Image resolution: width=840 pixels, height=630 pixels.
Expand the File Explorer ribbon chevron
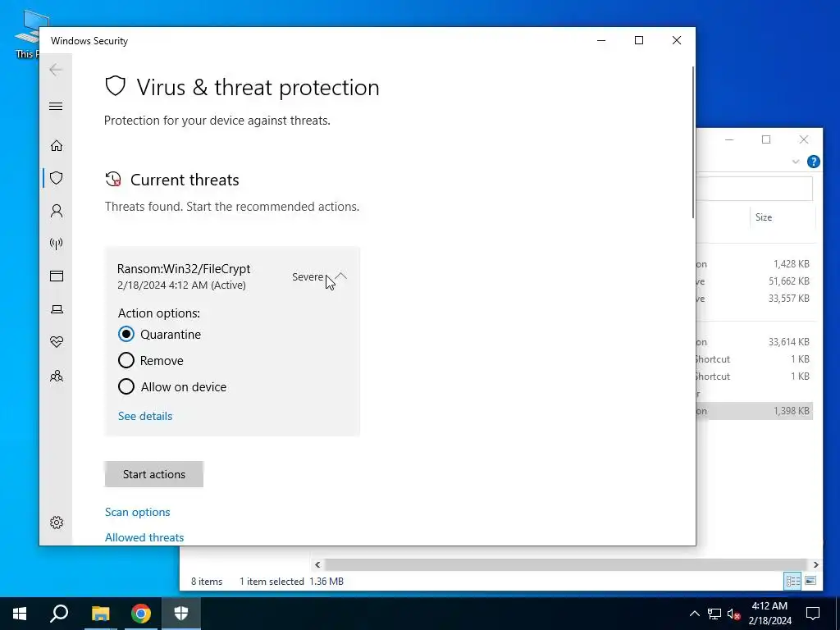[796, 162]
